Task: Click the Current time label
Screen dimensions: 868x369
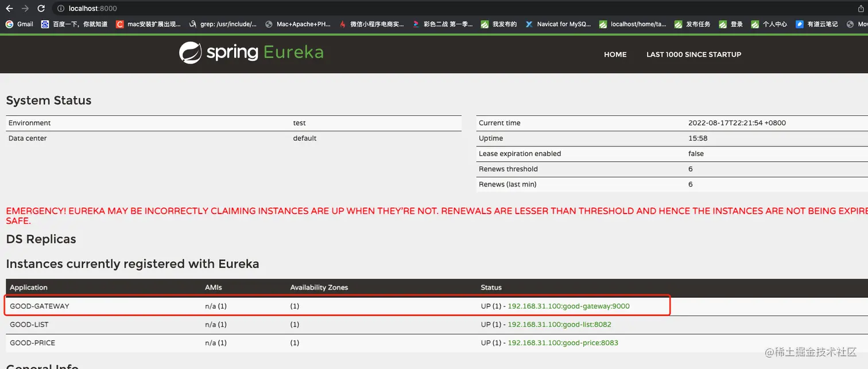Action: click(499, 123)
